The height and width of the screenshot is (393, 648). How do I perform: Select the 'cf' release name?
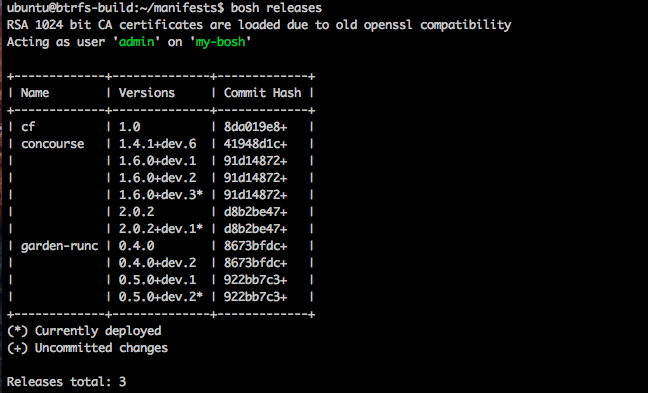[28, 126]
